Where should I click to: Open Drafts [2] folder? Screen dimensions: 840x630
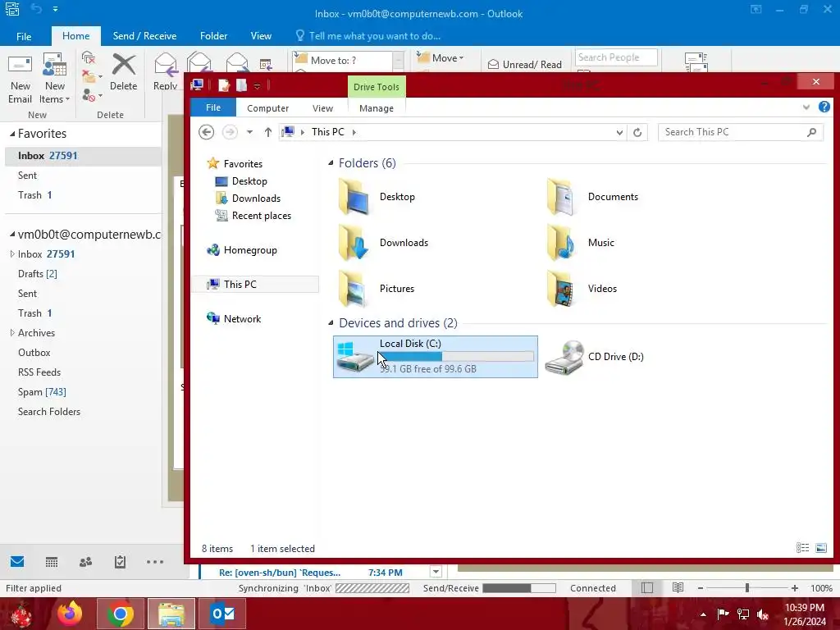point(38,274)
